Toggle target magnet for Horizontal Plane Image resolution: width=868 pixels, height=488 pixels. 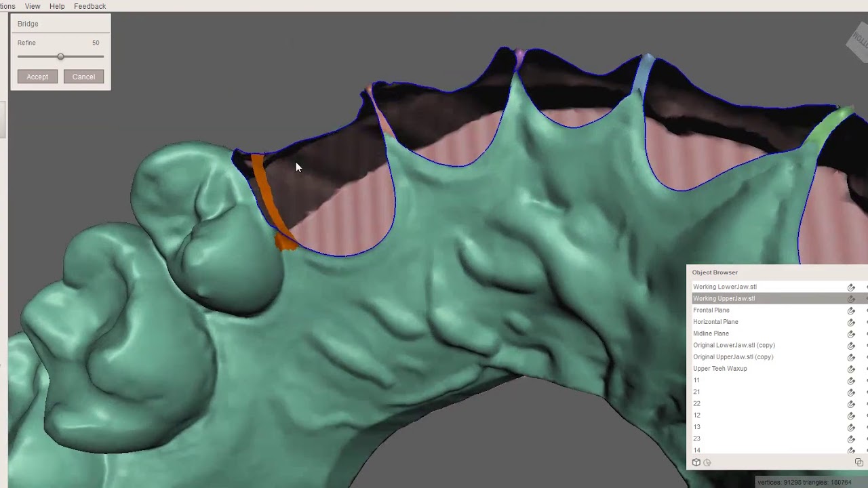(851, 322)
